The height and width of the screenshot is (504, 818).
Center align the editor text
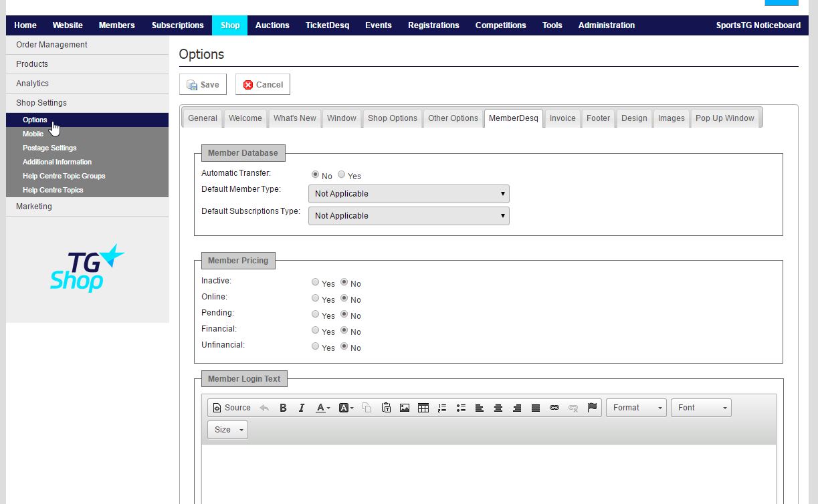[x=498, y=408]
